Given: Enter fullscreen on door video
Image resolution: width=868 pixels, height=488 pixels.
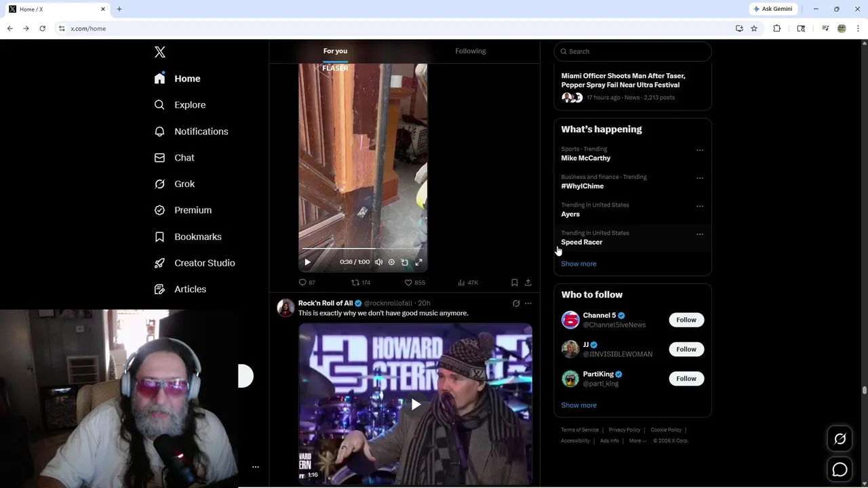Looking at the screenshot, I should point(418,262).
